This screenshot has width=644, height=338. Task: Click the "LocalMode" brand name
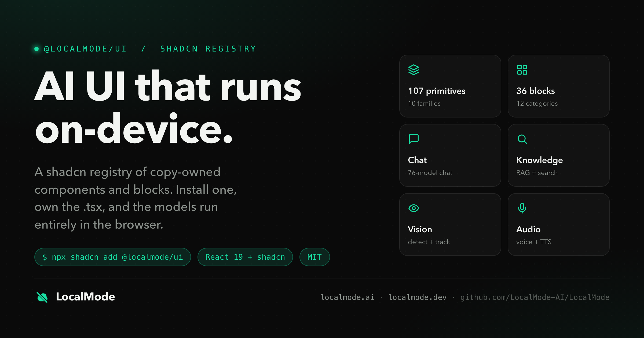[x=85, y=297]
